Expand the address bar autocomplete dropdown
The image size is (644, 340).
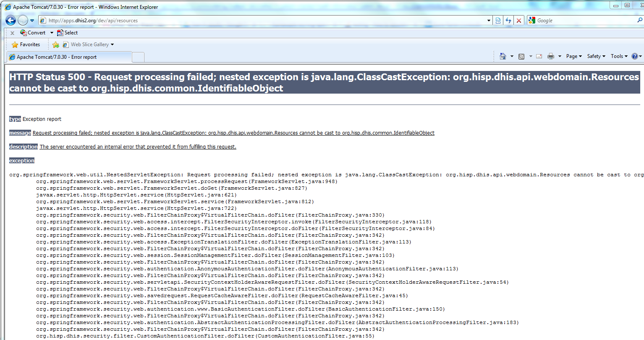(x=489, y=21)
